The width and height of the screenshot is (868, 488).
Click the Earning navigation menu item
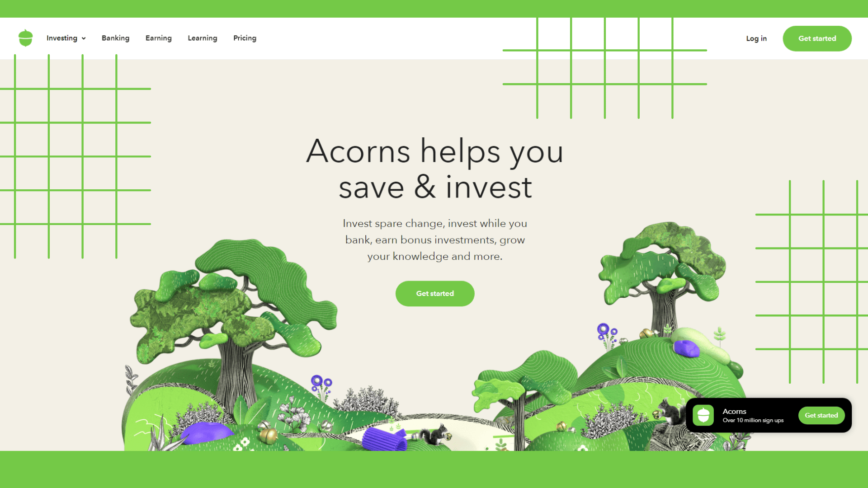pyautogui.click(x=159, y=38)
